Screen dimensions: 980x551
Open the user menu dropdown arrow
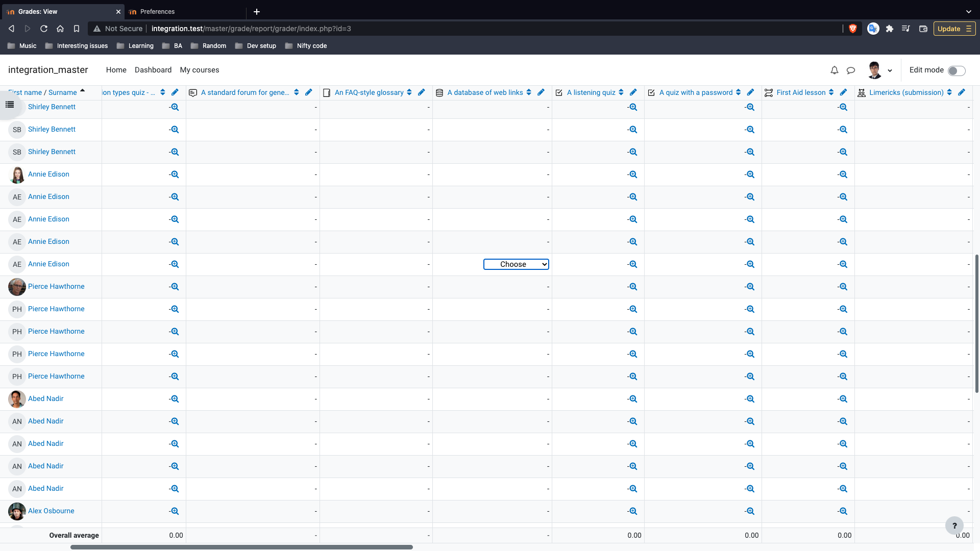coord(890,71)
